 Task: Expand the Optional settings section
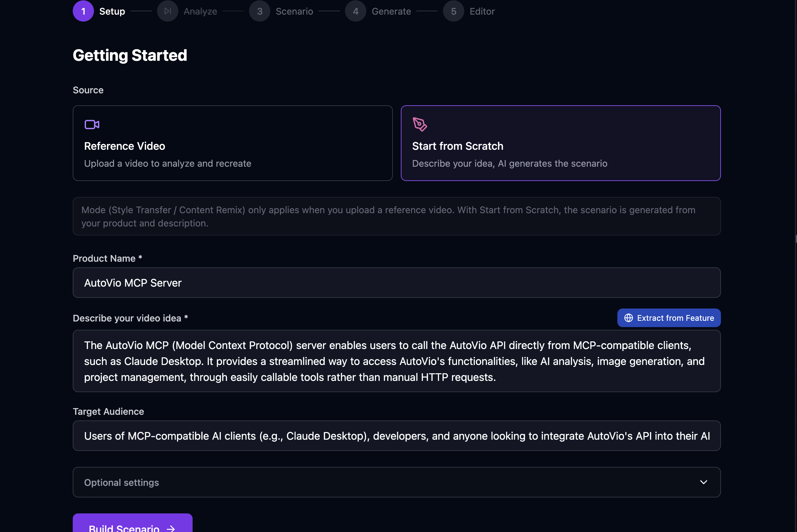coord(396,482)
